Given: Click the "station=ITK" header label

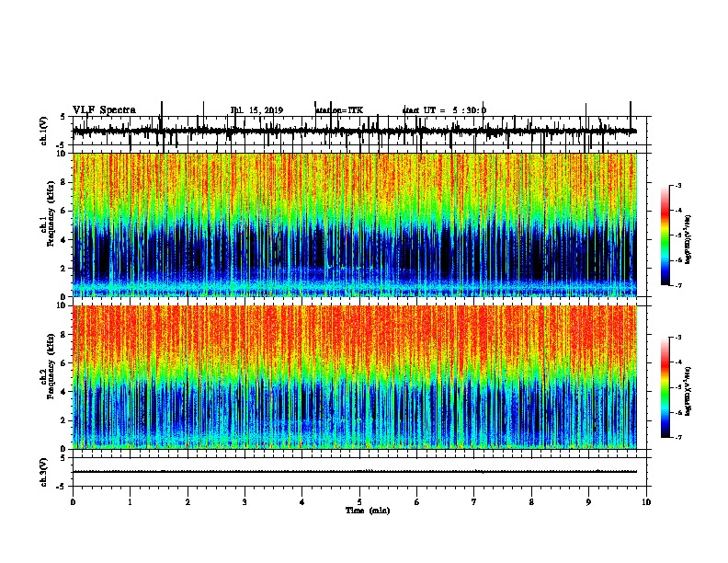Looking at the screenshot, I should pyautogui.click(x=339, y=110).
